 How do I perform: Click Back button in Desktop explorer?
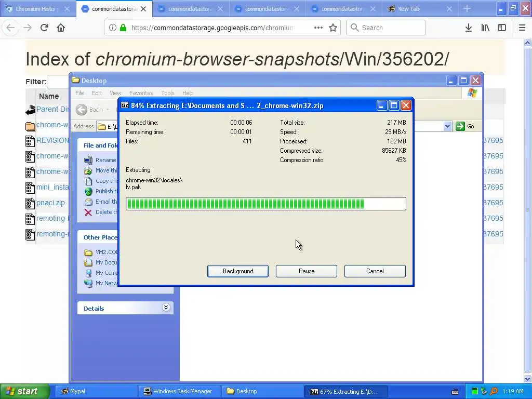coord(89,110)
